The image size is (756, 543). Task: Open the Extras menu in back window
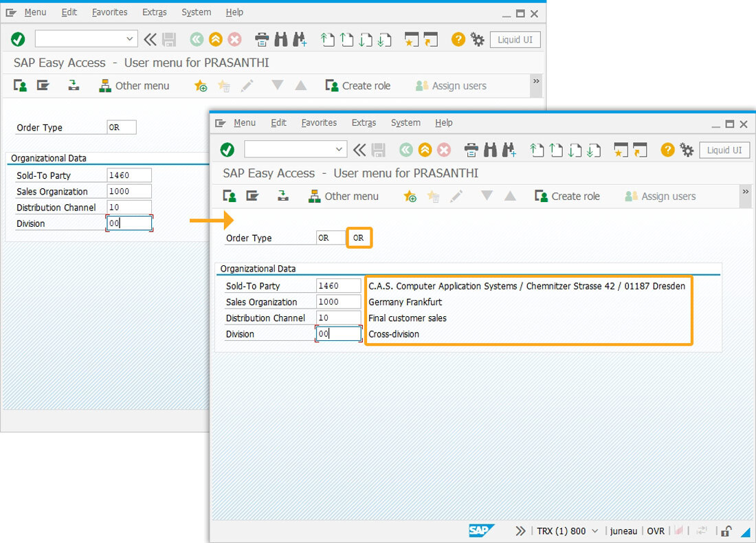154,12
